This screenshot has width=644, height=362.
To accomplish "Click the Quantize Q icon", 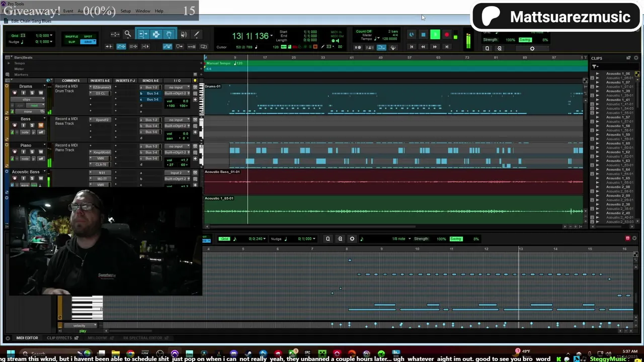I will coord(487,48).
